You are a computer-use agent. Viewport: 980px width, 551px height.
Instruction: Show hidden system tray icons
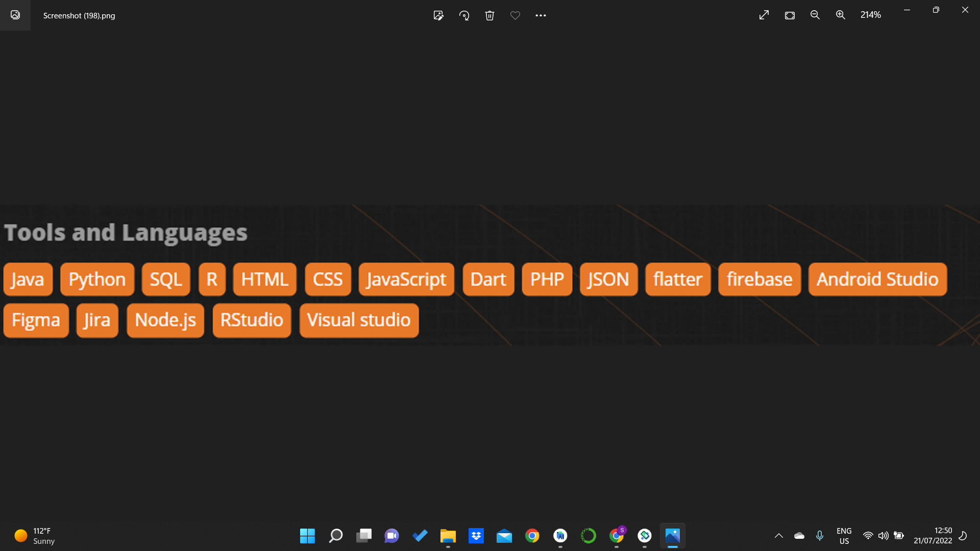pyautogui.click(x=779, y=536)
